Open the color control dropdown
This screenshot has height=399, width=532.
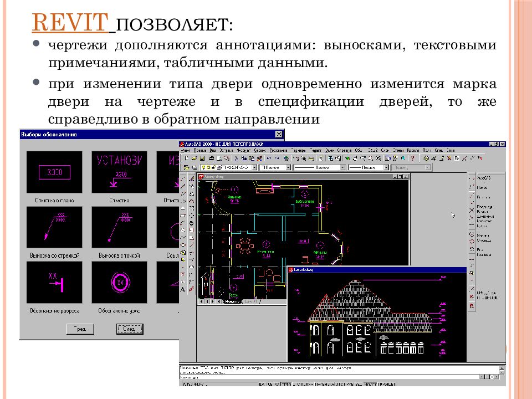(288, 167)
